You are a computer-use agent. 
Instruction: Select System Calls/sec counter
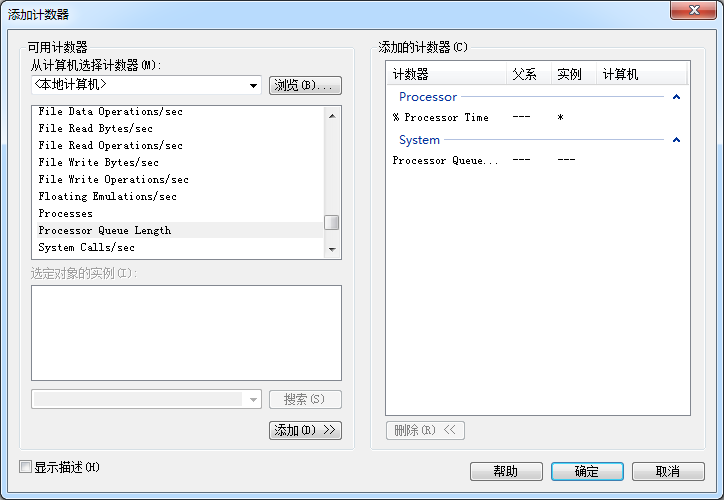pyautogui.click(x=87, y=247)
